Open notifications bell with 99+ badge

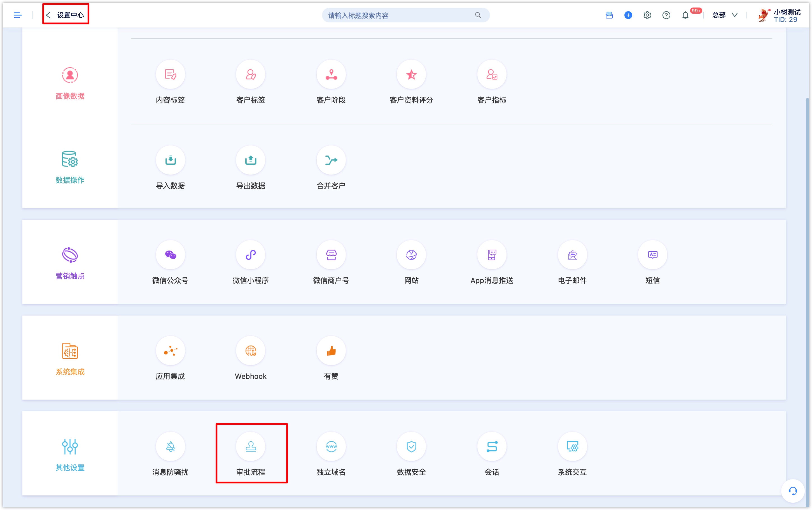[685, 15]
